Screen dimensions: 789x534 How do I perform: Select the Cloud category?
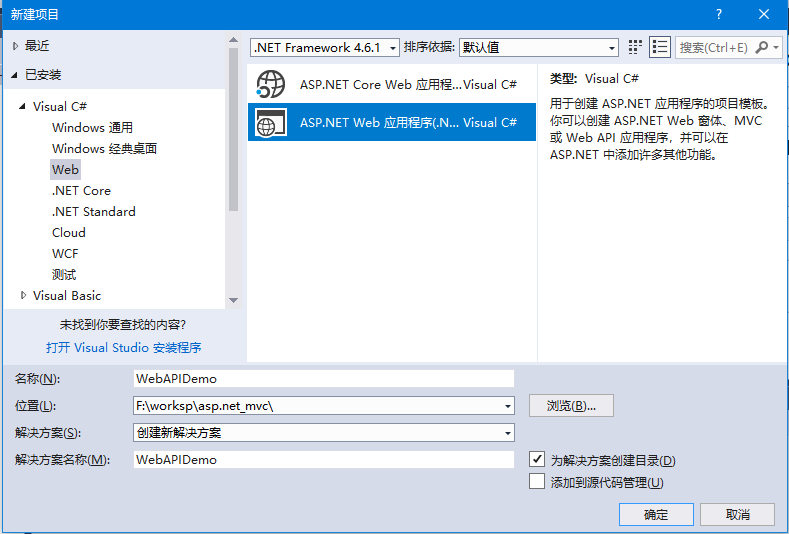[x=69, y=233]
